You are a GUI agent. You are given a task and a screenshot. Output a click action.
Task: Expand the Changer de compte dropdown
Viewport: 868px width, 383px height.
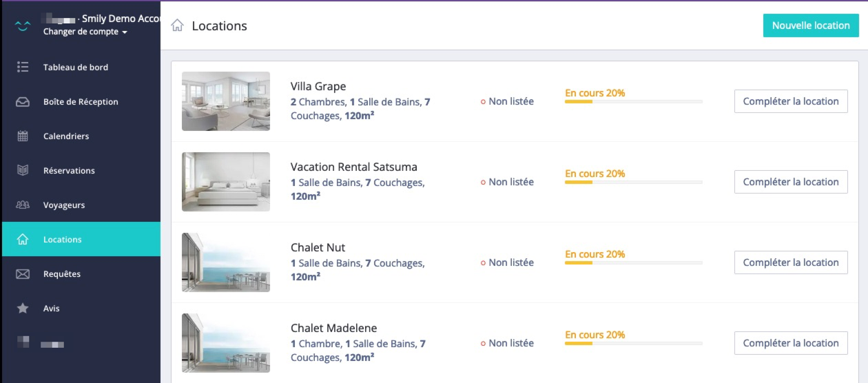coord(85,32)
